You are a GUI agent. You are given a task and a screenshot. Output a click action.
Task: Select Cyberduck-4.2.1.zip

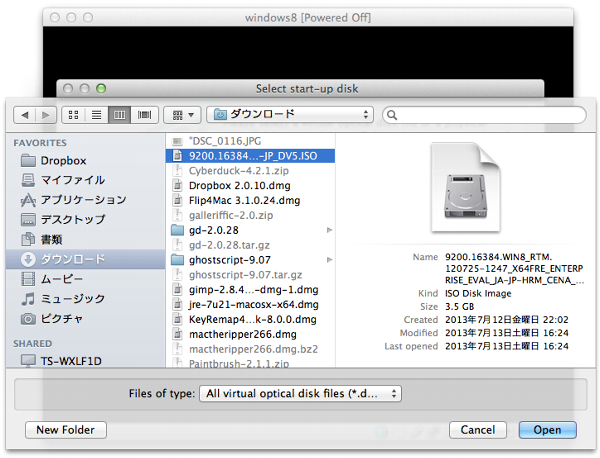point(250,171)
